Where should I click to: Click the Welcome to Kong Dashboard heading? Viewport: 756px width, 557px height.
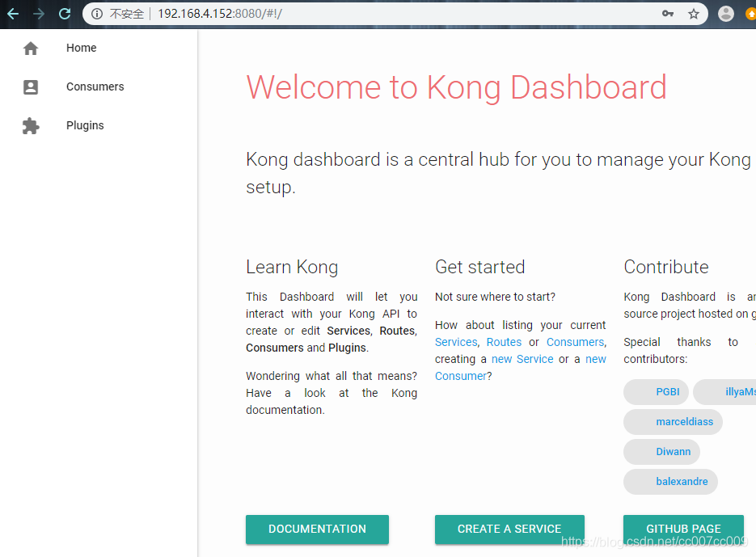(457, 87)
